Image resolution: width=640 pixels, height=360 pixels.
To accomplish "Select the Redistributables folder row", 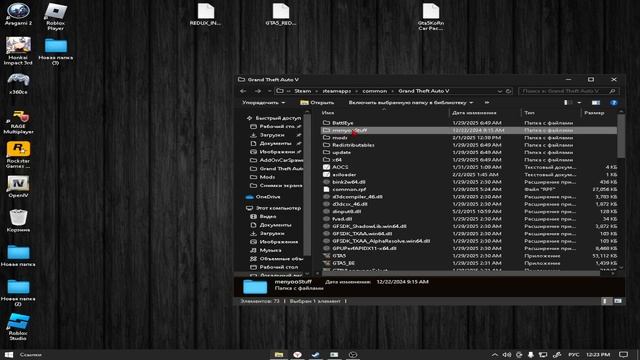I will [469, 145].
